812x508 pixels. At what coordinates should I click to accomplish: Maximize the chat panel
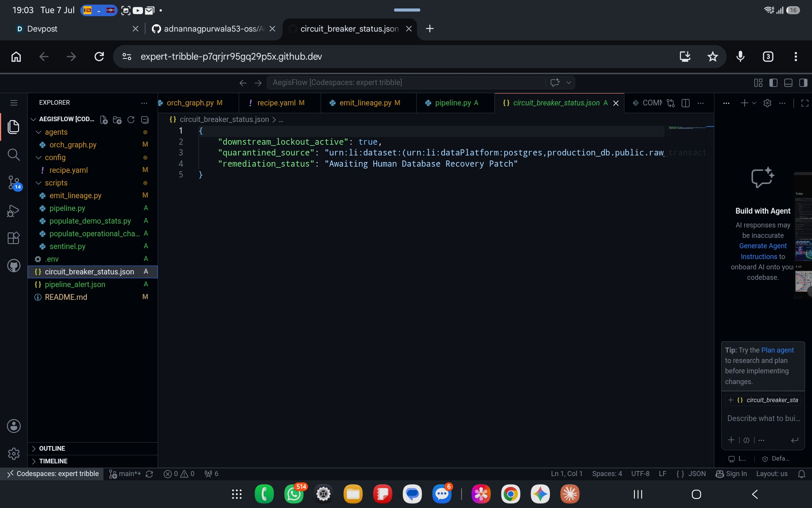tap(805, 103)
